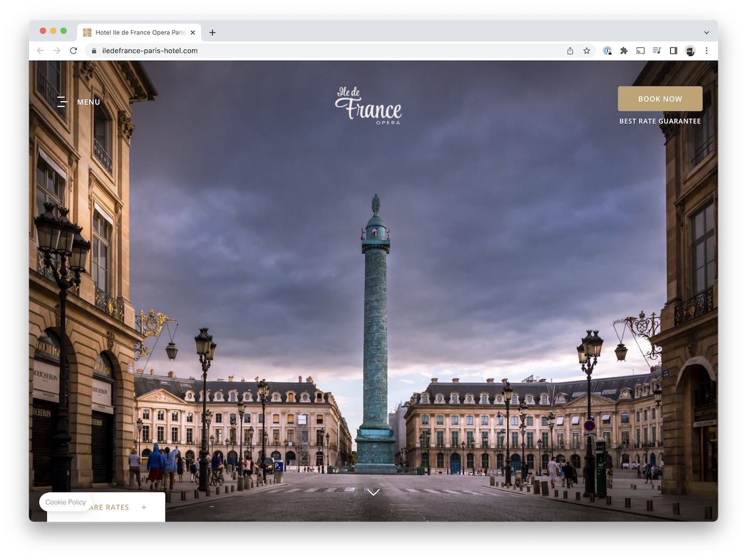The width and height of the screenshot is (747, 560).
Task: Open the Extensions puzzle piece icon
Action: pyautogui.click(x=624, y=51)
